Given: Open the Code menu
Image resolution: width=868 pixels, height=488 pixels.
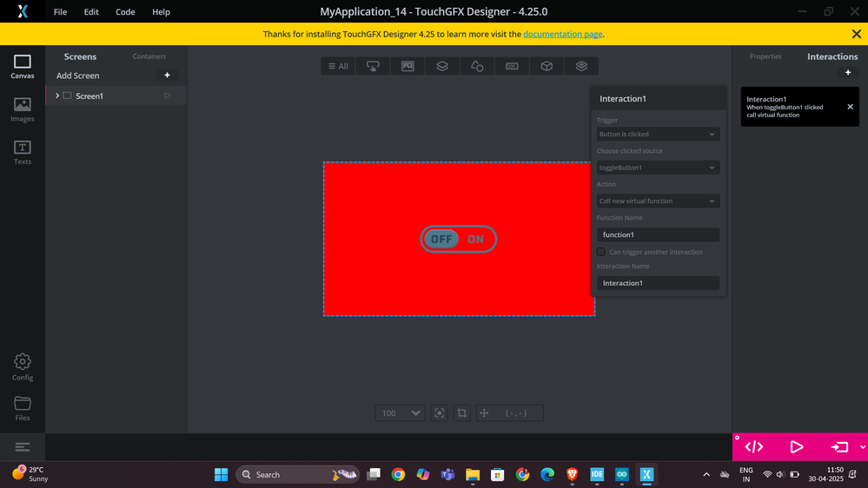Looking at the screenshot, I should click(x=125, y=11).
